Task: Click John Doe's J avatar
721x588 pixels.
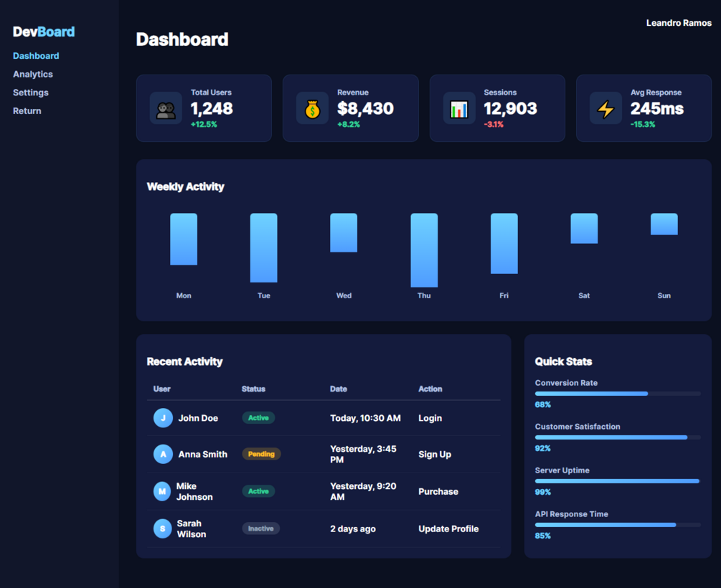Action: pyautogui.click(x=163, y=418)
